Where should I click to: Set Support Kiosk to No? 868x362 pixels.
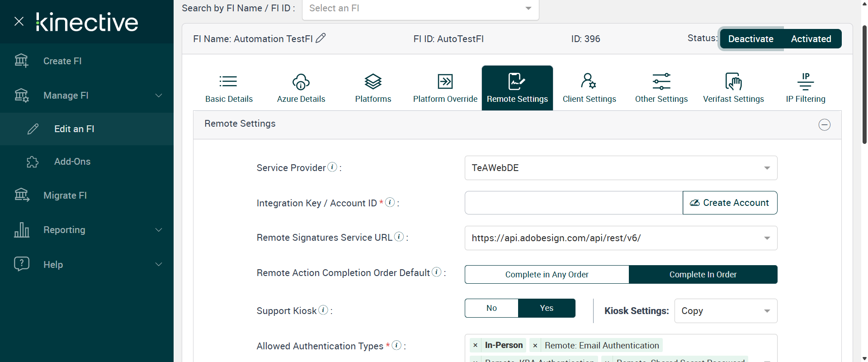[x=491, y=308]
